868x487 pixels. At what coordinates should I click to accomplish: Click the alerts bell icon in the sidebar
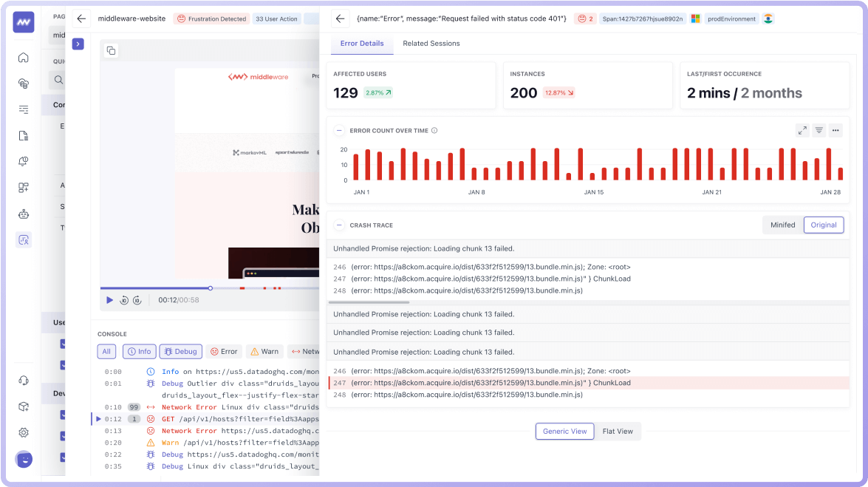[x=24, y=161]
